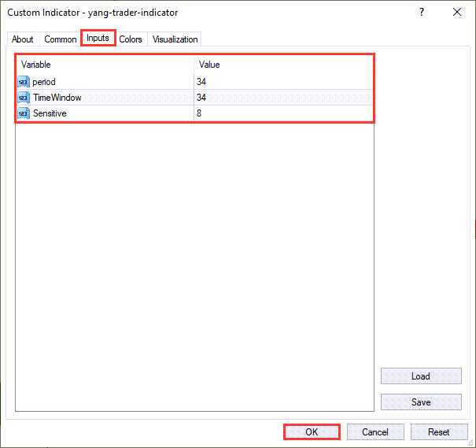The image size is (476, 448).
Task: Open the Visualization tab
Action: pos(175,39)
